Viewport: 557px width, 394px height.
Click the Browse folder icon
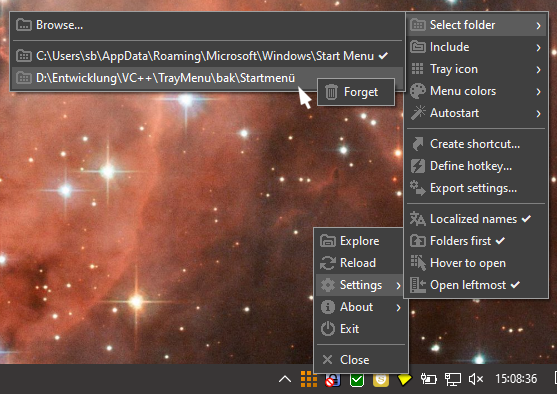pos(24,25)
